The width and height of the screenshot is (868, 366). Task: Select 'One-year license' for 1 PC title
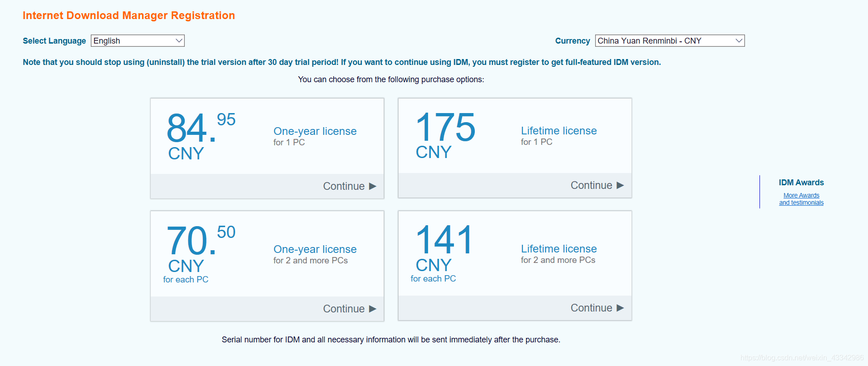[x=315, y=131]
